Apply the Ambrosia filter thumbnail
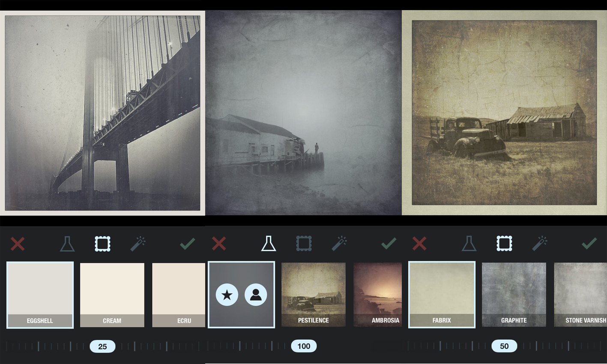 coord(377,295)
